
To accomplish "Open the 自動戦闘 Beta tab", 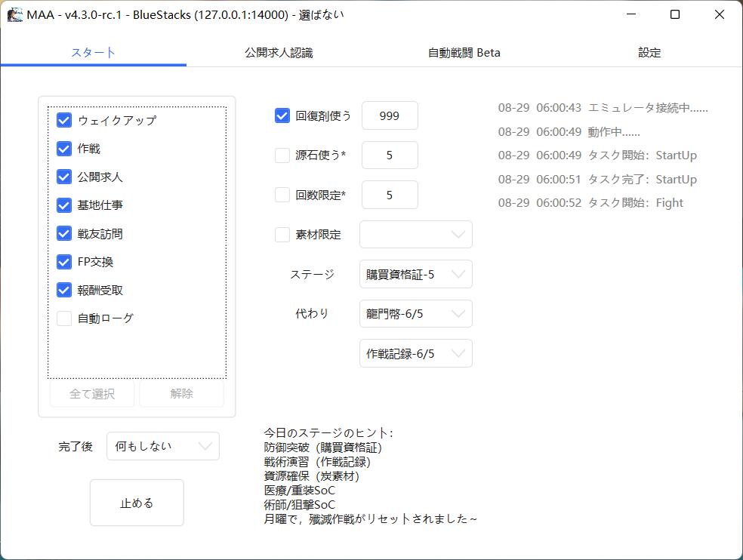I will point(464,53).
